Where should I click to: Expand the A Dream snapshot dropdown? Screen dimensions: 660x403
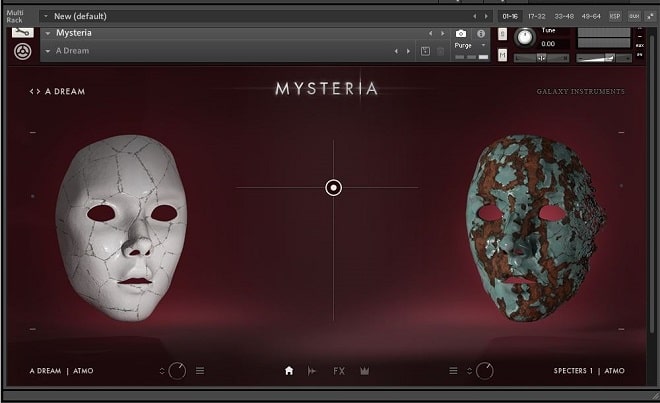coord(48,51)
